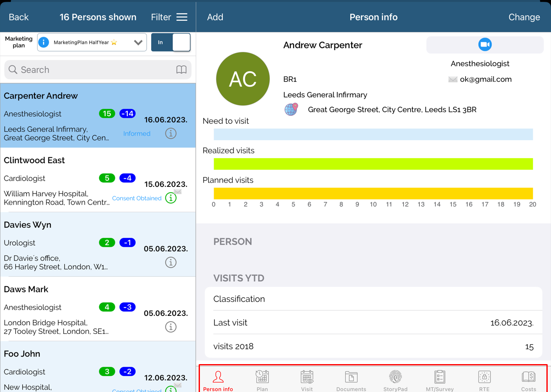The height and width of the screenshot is (392, 551).
Task: Toggle the In switch for marketing plan
Action: 171,42
